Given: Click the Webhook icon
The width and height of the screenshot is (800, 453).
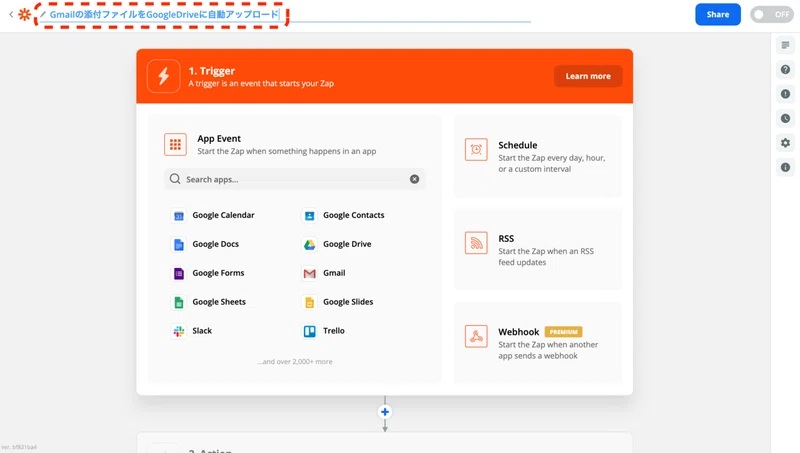Looking at the screenshot, I should (476, 336).
